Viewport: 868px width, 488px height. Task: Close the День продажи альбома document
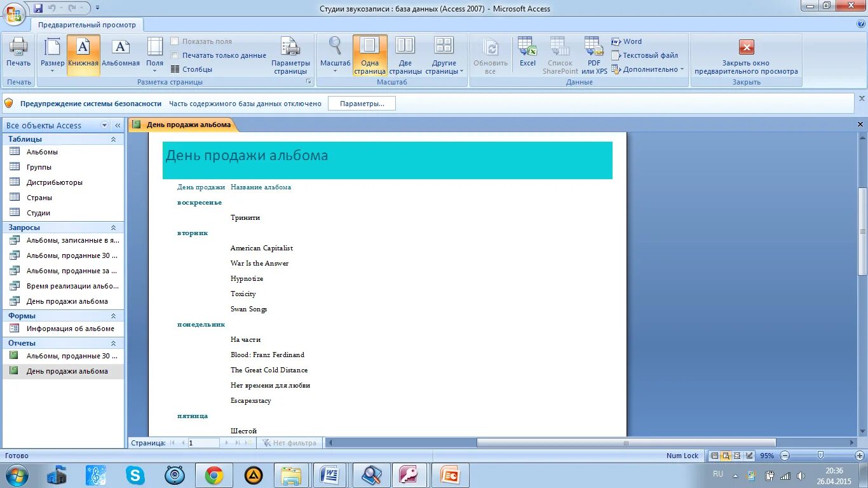[860, 125]
